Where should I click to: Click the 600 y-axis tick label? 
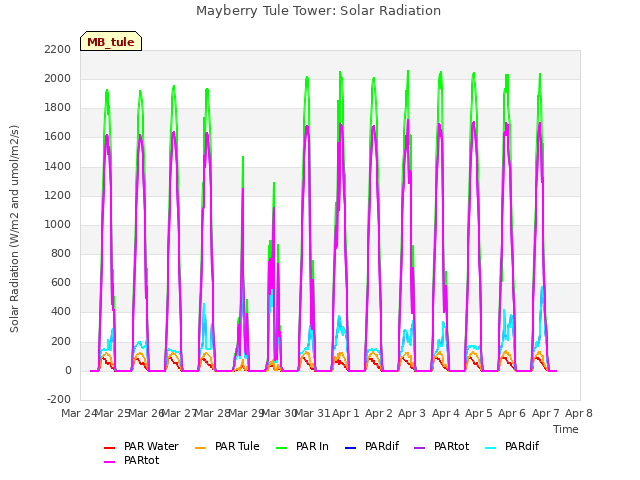(61, 283)
